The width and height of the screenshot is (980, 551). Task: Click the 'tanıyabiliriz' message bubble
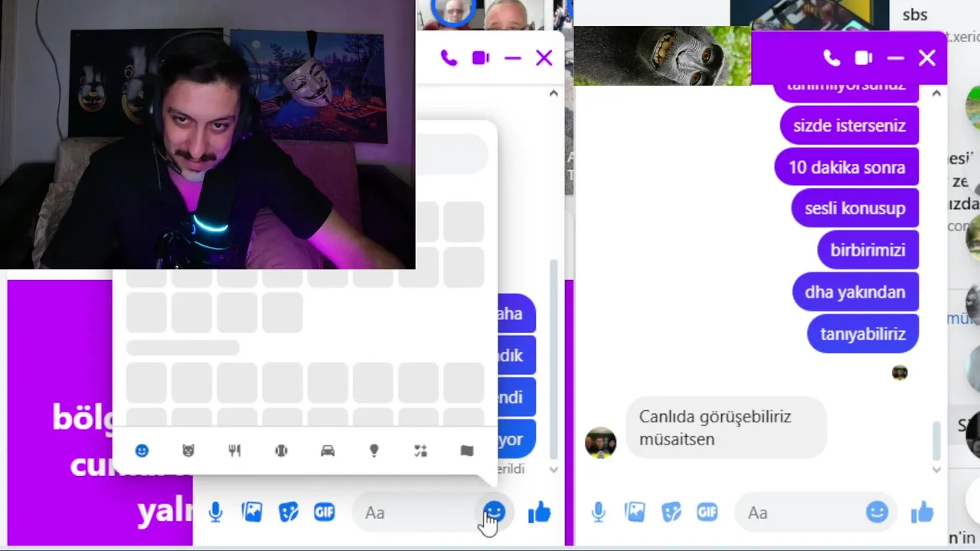pyautogui.click(x=863, y=334)
